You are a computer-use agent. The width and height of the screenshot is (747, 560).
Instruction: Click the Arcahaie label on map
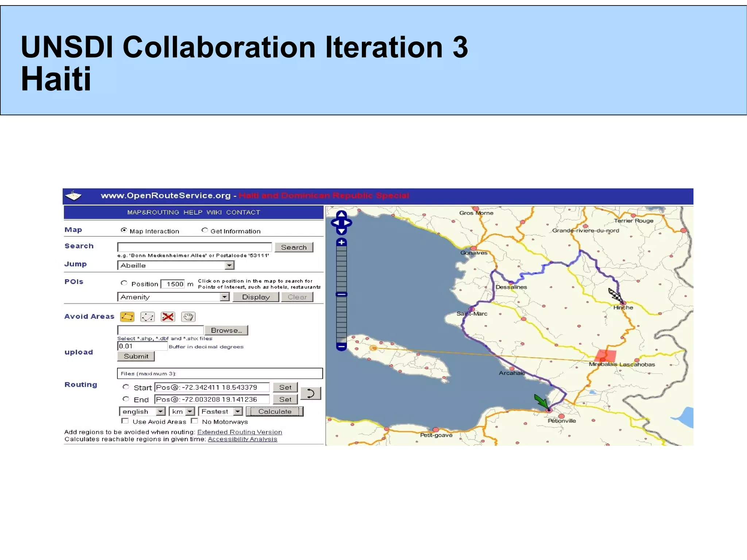(512, 373)
